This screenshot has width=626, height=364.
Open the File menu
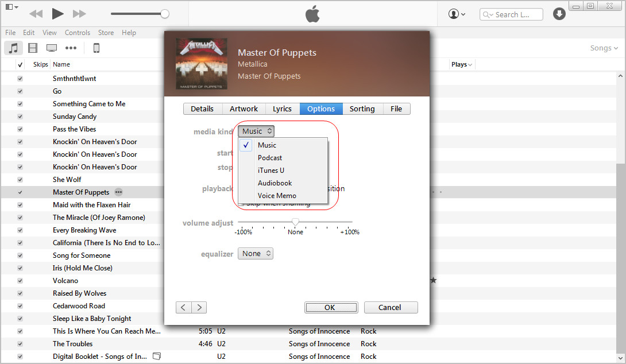tap(10, 33)
